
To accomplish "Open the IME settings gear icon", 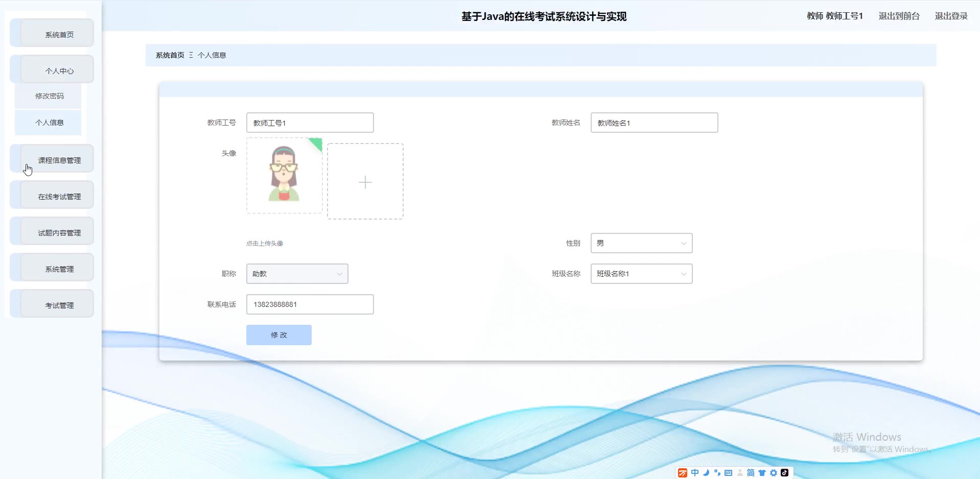I will 774,473.
